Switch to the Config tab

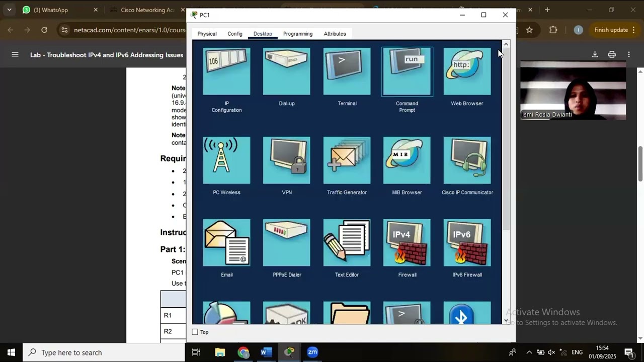(x=235, y=34)
